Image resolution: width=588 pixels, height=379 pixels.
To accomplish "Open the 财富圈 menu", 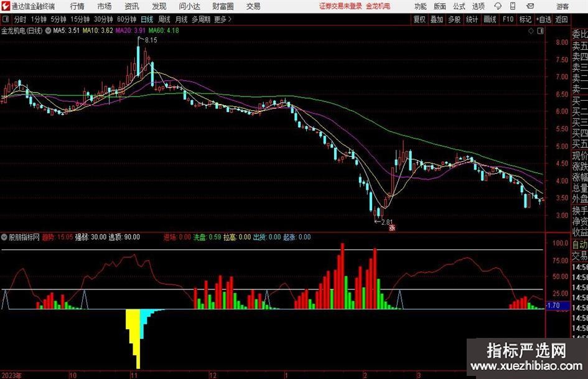I will (223, 6).
